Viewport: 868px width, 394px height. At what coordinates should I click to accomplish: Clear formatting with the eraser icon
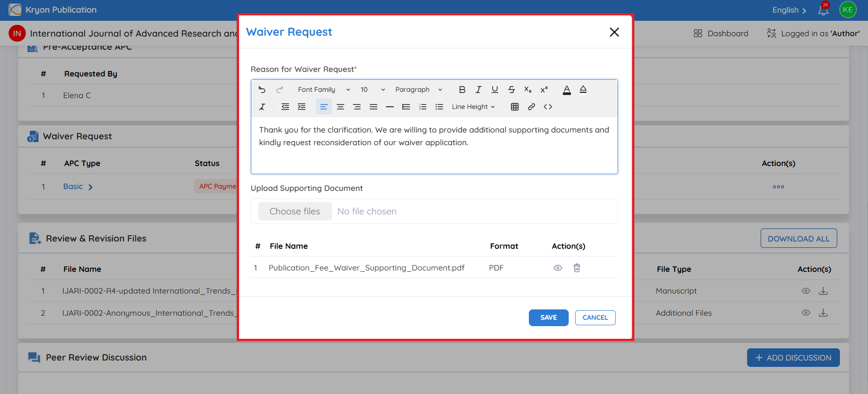(262, 107)
